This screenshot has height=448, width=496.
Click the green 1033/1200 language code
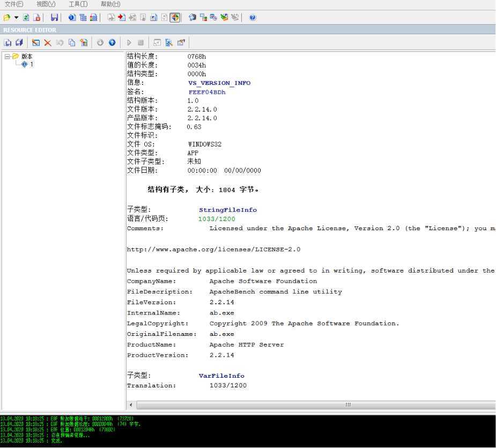217,219
